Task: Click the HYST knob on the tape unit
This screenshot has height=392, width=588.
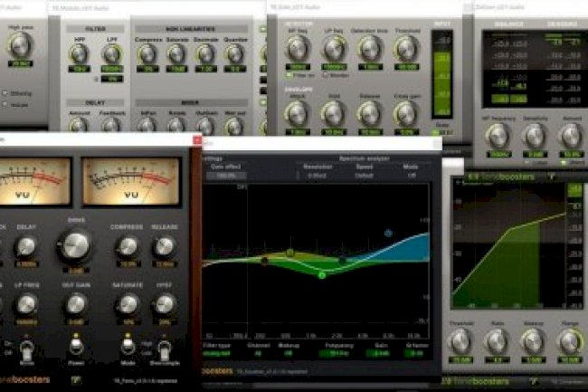Action: click(x=165, y=304)
